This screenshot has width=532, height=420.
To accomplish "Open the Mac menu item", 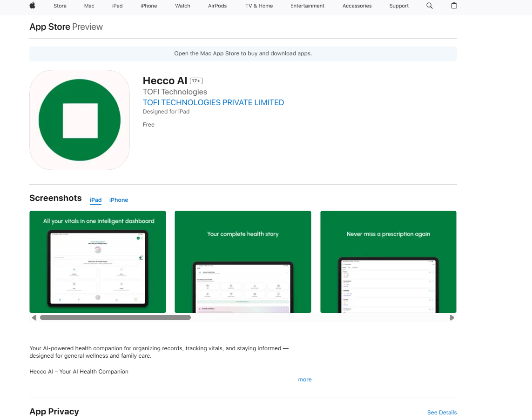I will tap(88, 6).
